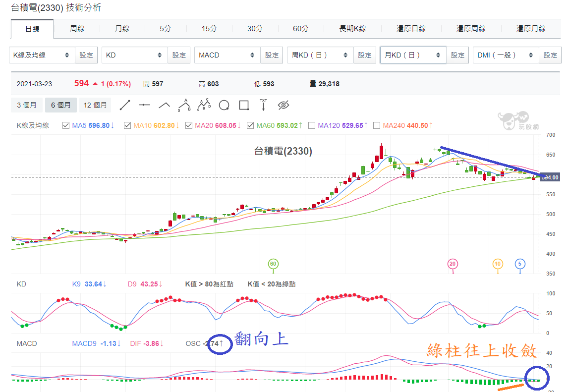Open the K線及均線 indicator dropdown
Image resolution: width=568 pixels, height=392 pixels.
[x=42, y=55]
